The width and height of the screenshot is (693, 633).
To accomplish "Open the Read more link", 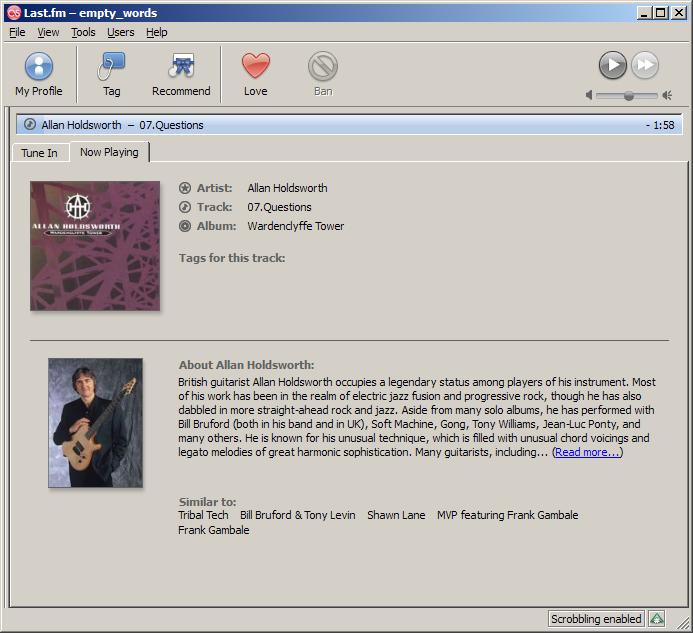I will (587, 452).
